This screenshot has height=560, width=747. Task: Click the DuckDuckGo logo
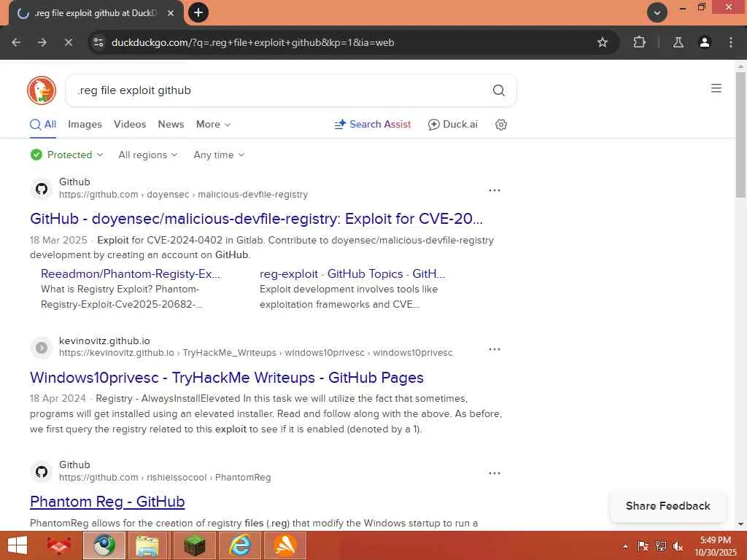coord(42,90)
